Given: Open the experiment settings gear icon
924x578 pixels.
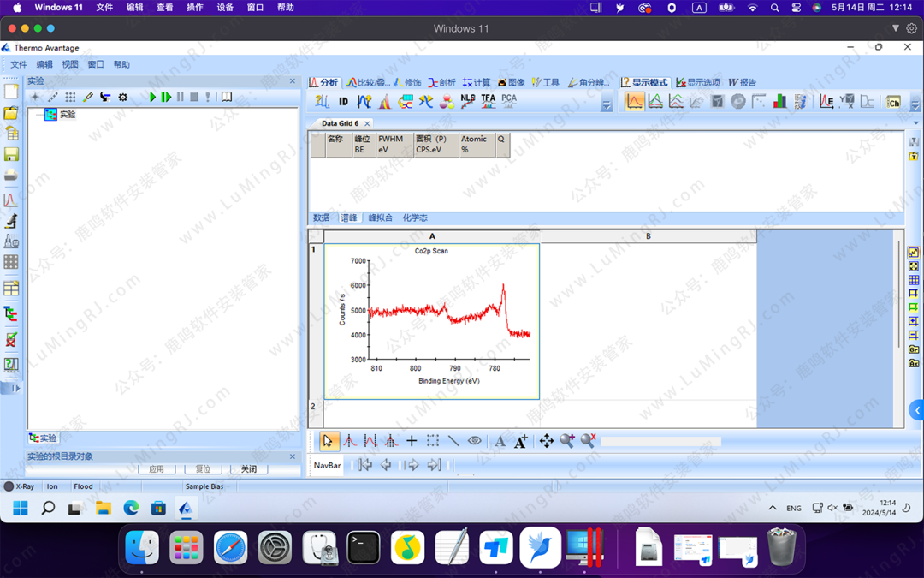Looking at the screenshot, I should pos(122,98).
